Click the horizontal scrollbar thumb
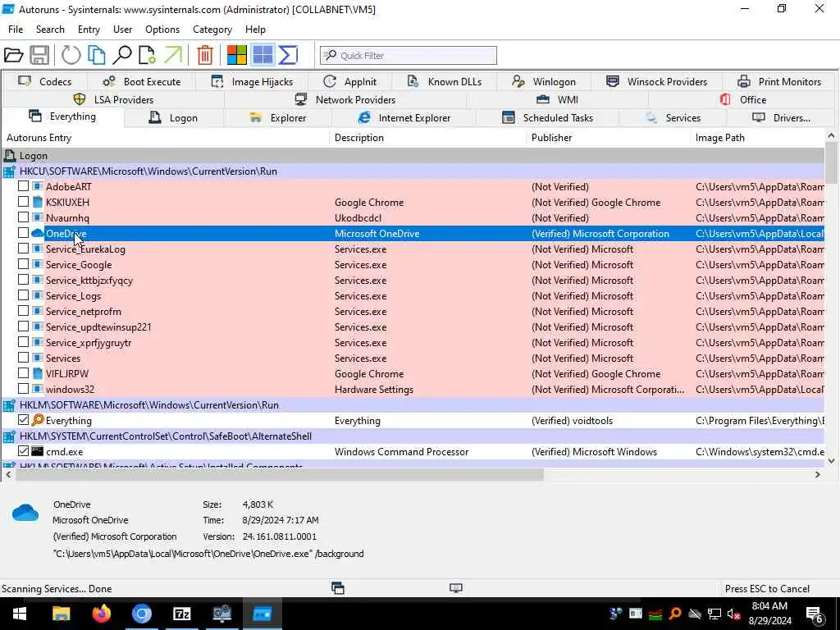The image size is (840, 630). click(x=279, y=475)
